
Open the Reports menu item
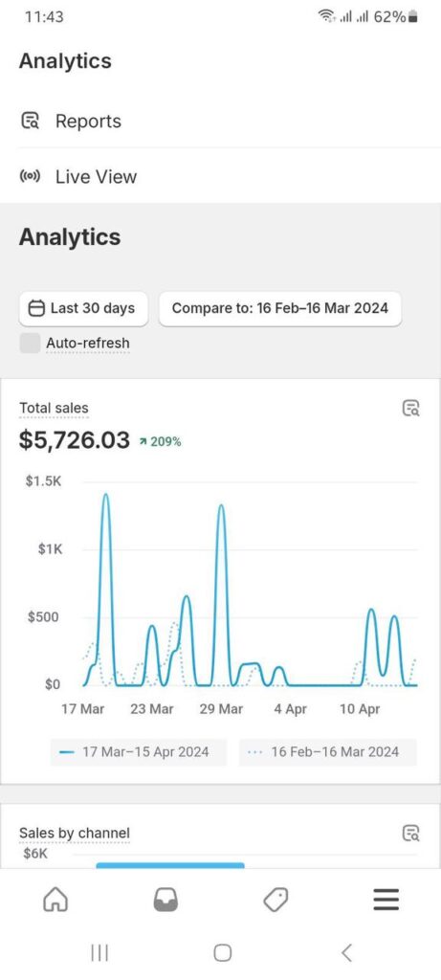tap(220, 121)
